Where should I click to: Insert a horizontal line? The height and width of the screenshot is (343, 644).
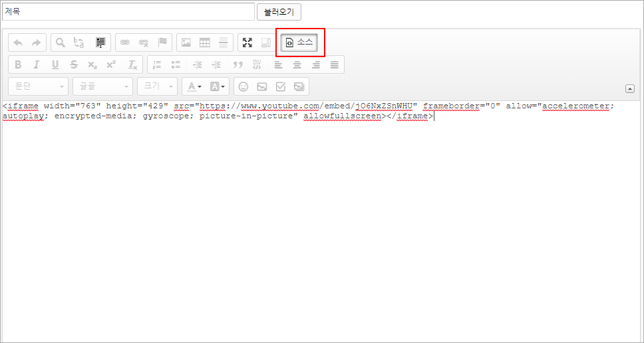(223, 43)
